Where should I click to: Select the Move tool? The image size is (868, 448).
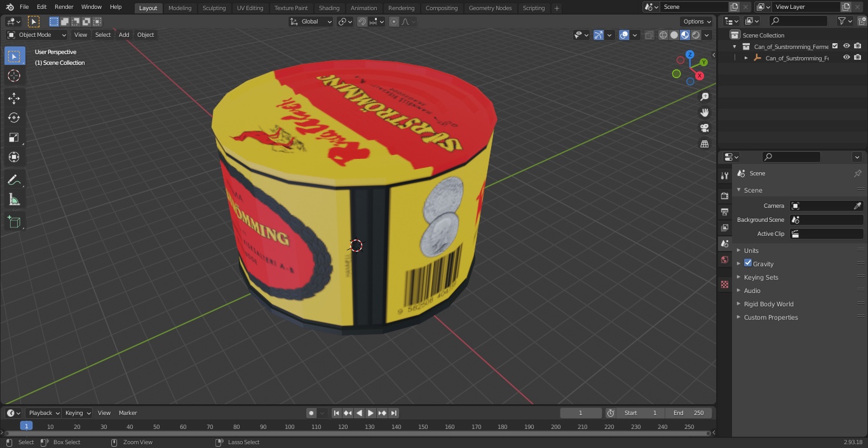pos(14,98)
